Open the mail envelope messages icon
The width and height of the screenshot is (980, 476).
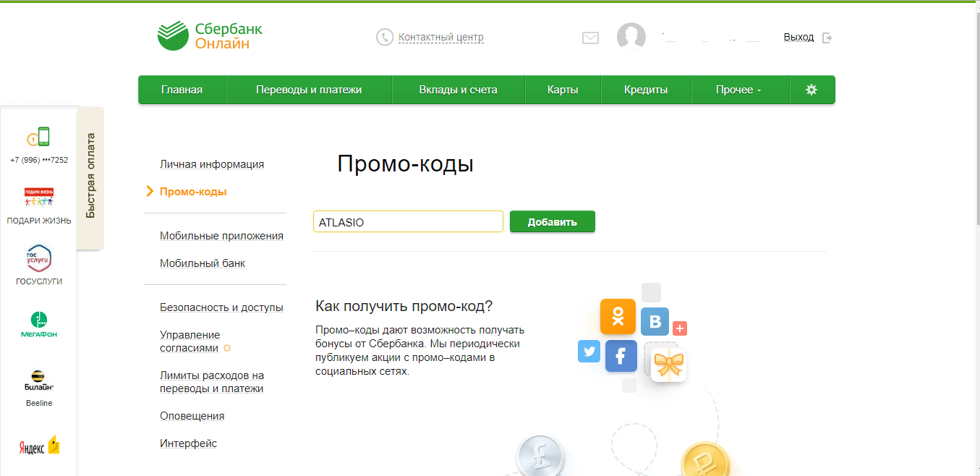pyautogui.click(x=590, y=38)
